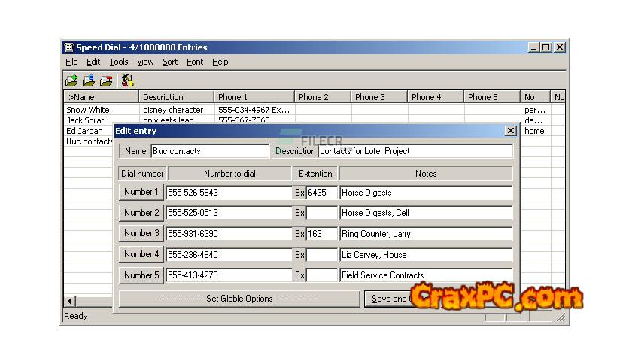Click the extension field showing 6435

[321, 193]
